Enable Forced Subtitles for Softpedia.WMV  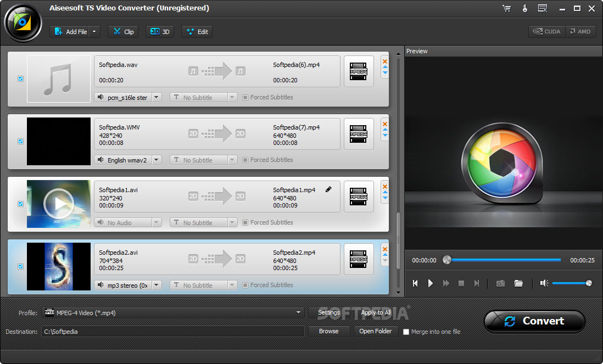[x=245, y=160]
